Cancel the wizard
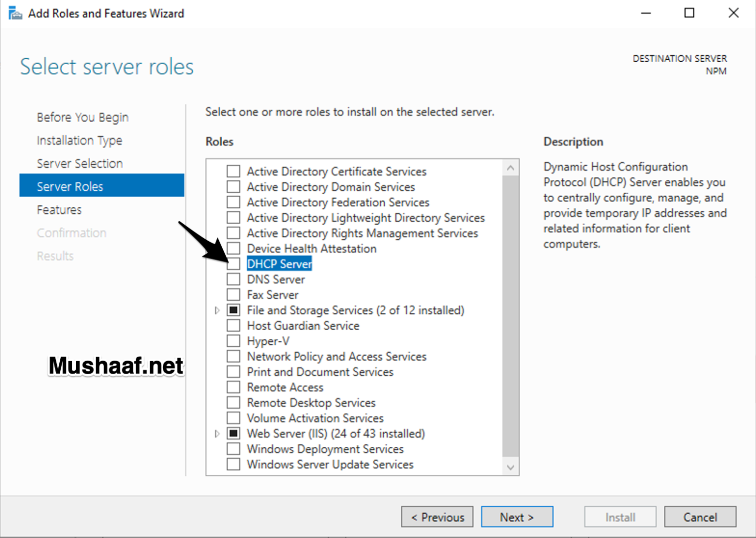The image size is (756, 538). coord(700,517)
